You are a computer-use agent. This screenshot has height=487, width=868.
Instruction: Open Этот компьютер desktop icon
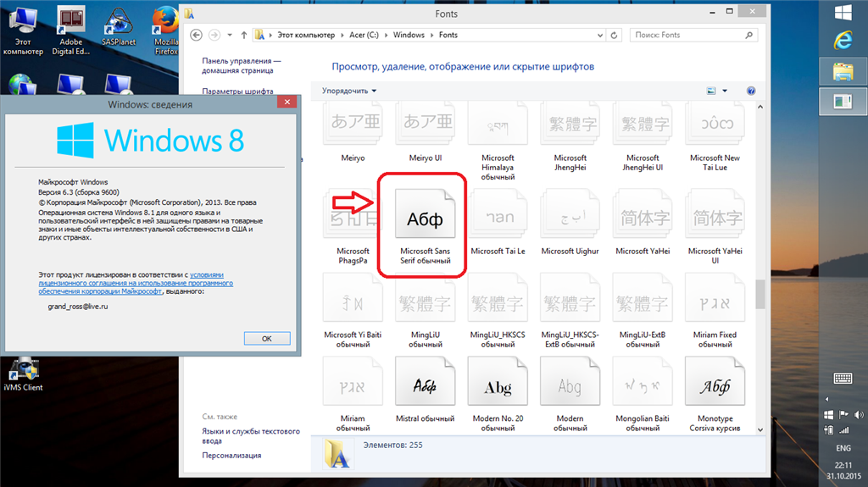click(x=23, y=31)
